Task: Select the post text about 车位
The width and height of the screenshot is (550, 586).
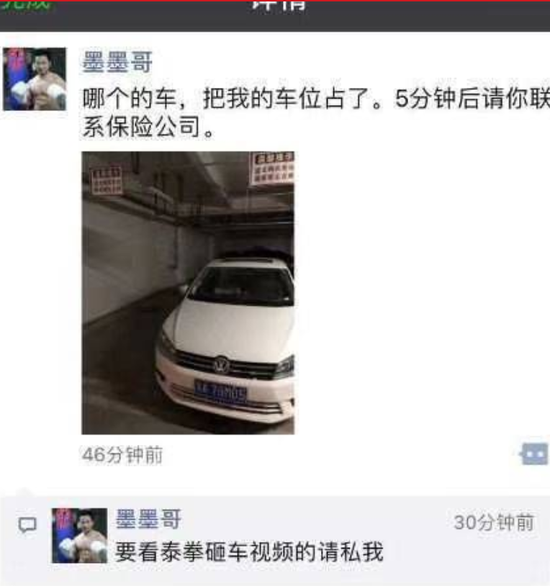Action: [x=316, y=113]
